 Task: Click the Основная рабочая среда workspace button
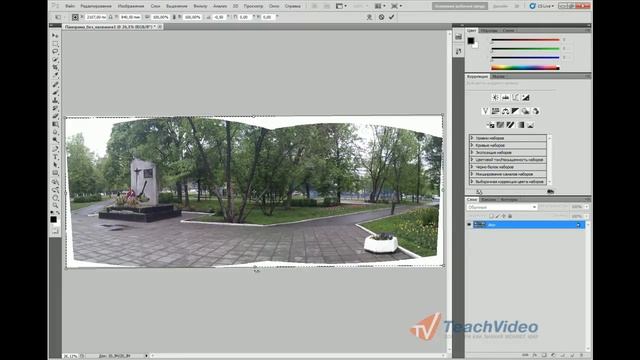coord(460,6)
